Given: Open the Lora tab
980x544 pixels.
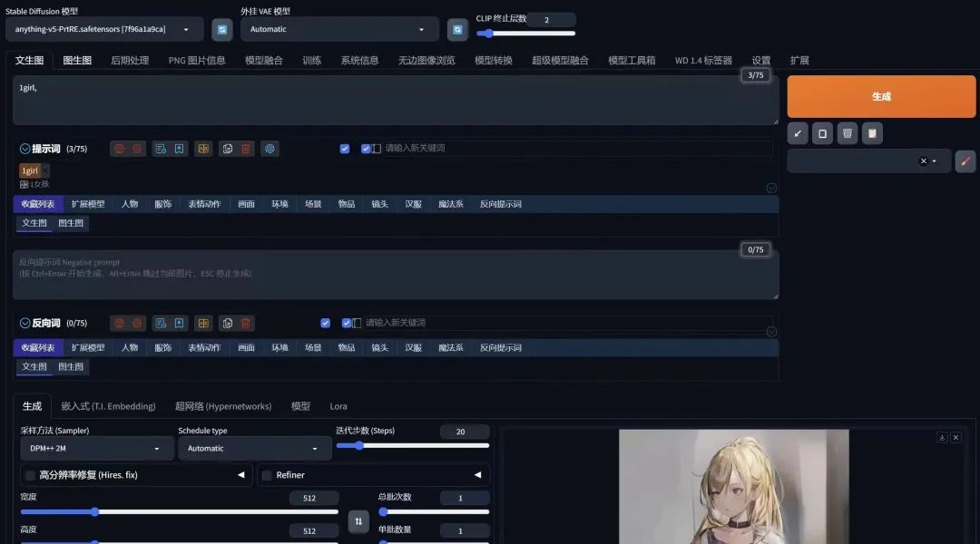Looking at the screenshot, I should pos(338,406).
